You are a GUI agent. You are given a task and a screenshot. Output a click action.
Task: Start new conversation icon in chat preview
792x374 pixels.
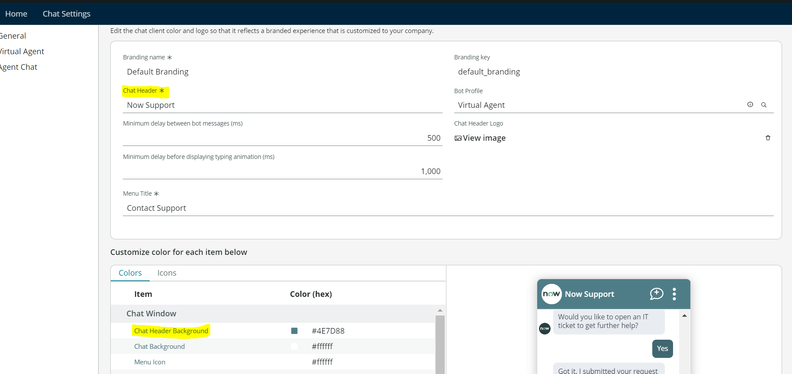click(x=656, y=294)
